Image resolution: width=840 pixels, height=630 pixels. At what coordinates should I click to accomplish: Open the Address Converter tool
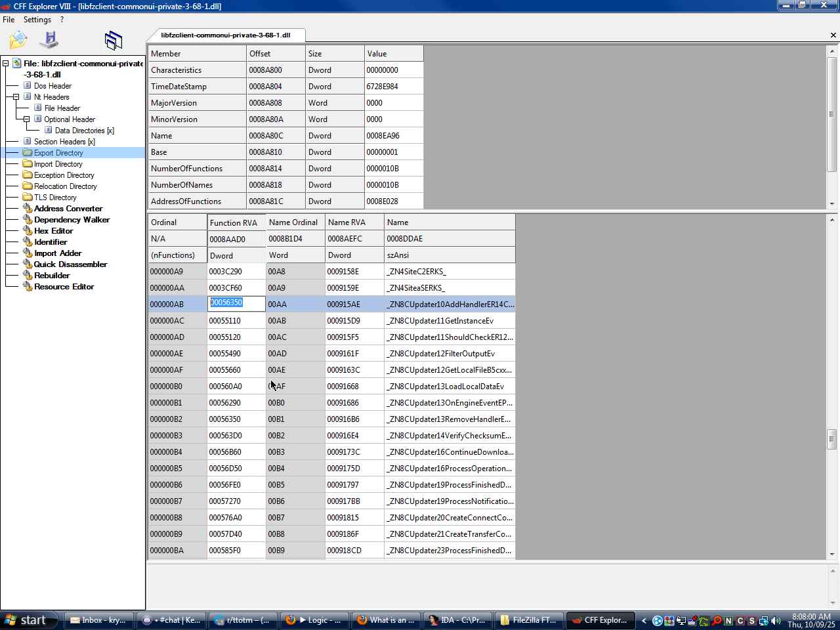(68, 209)
